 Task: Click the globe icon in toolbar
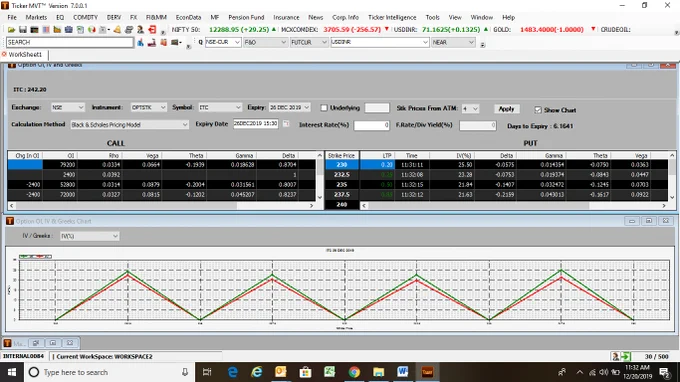92,29
